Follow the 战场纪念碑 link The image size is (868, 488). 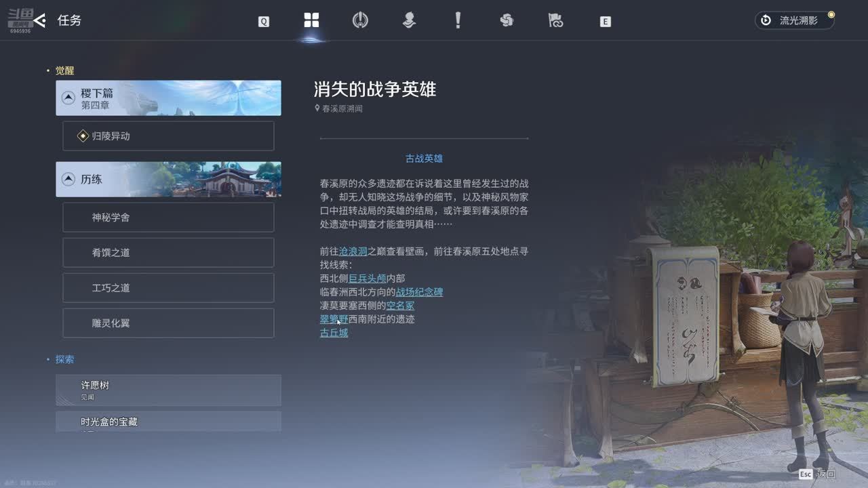pyautogui.click(x=419, y=292)
